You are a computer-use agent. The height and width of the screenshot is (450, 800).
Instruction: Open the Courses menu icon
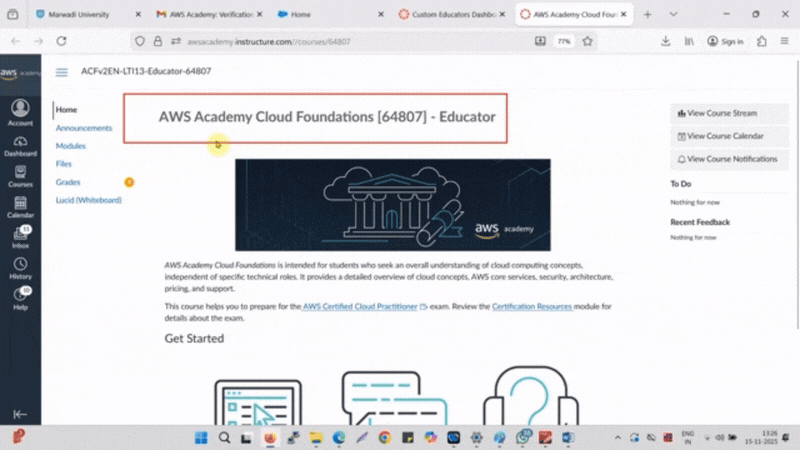click(20, 177)
